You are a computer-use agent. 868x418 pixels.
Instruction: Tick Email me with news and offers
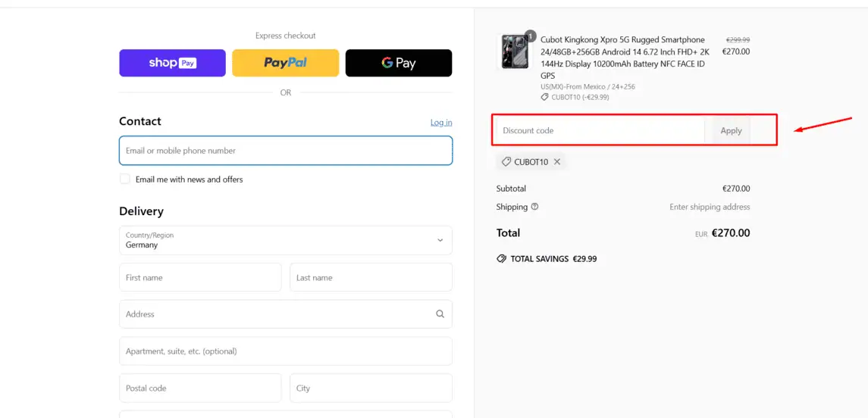pos(125,179)
